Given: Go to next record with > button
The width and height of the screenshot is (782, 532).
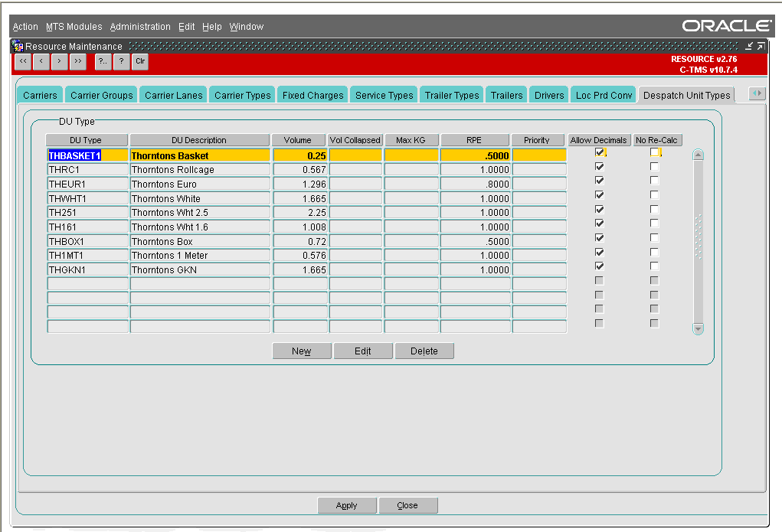Looking at the screenshot, I should pyautogui.click(x=59, y=62).
